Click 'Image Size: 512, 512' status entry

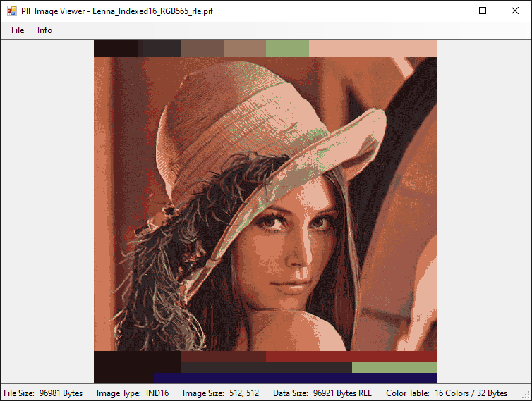point(221,393)
